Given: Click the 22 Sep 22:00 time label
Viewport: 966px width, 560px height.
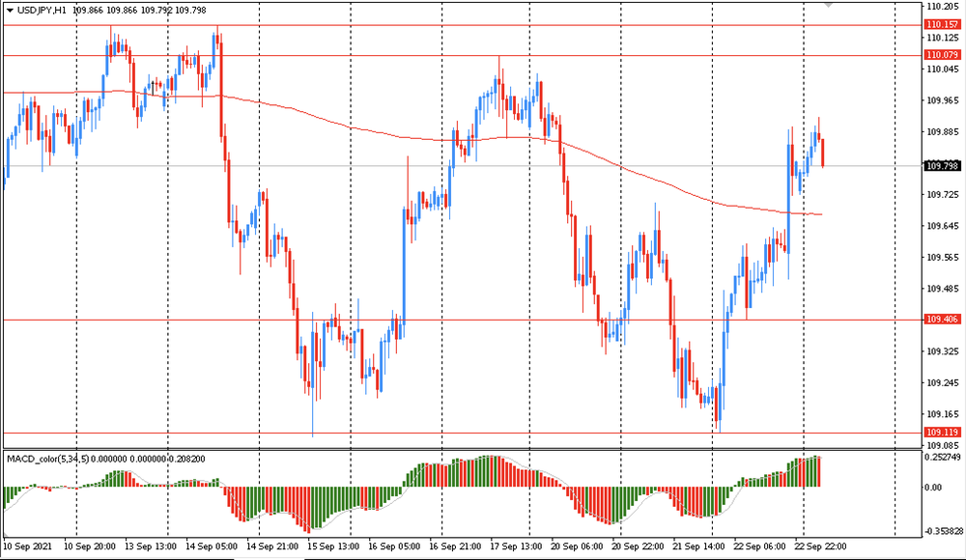Looking at the screenshot, I should pos(820,546).
